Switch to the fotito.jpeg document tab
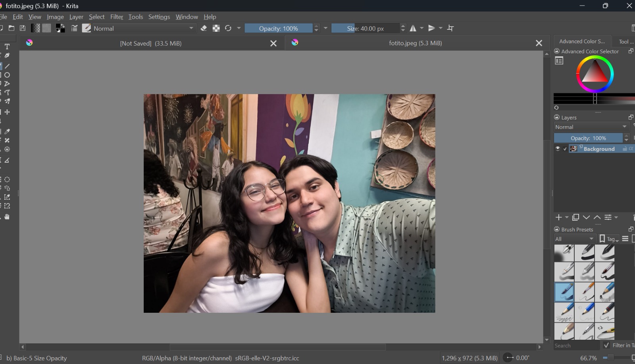This screenshot has height=364, width=635. (415, 43)
